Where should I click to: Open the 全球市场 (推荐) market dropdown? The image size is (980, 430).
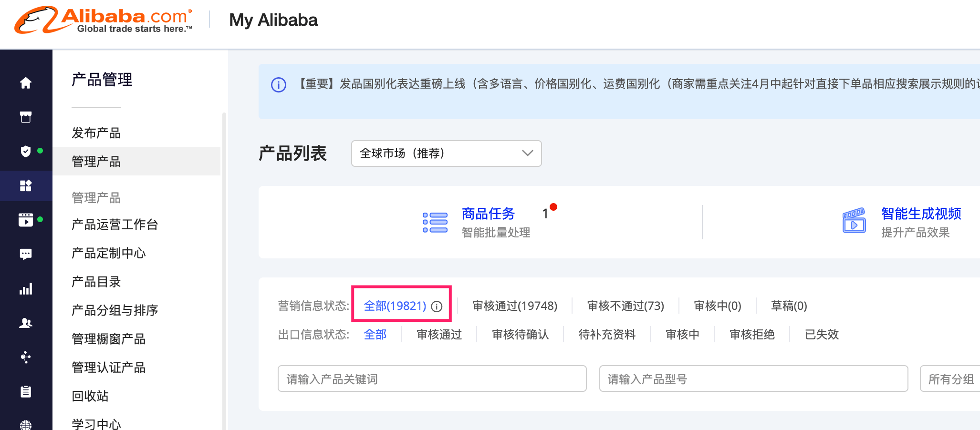[446, 154]
